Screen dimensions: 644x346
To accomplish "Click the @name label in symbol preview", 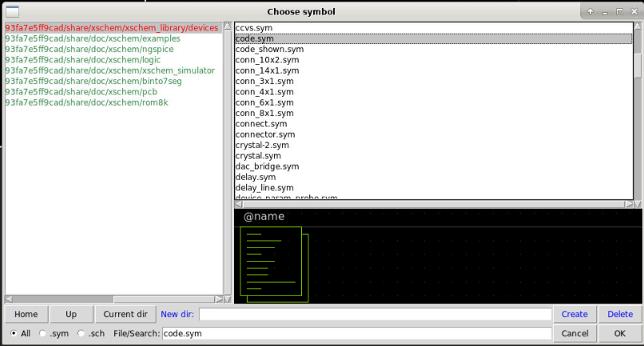I will (264, 217).
